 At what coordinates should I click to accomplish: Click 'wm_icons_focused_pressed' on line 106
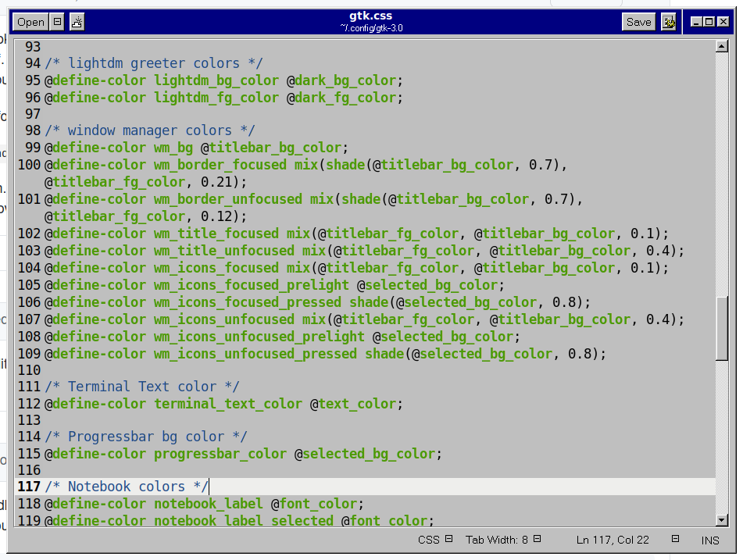coord(248,302)
